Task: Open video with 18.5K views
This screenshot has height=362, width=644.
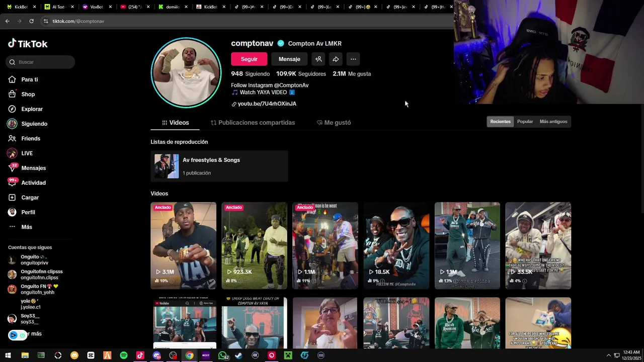Action: coord(396,245)
